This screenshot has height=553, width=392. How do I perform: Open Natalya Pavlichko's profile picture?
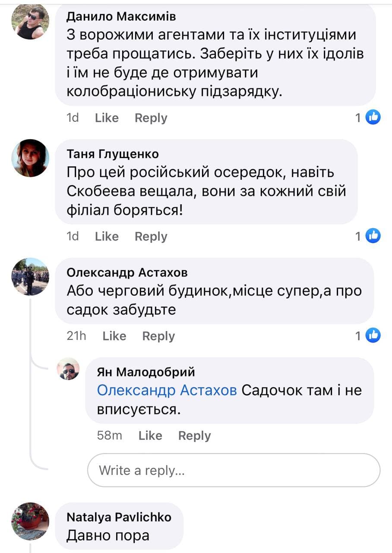point(30,521)
